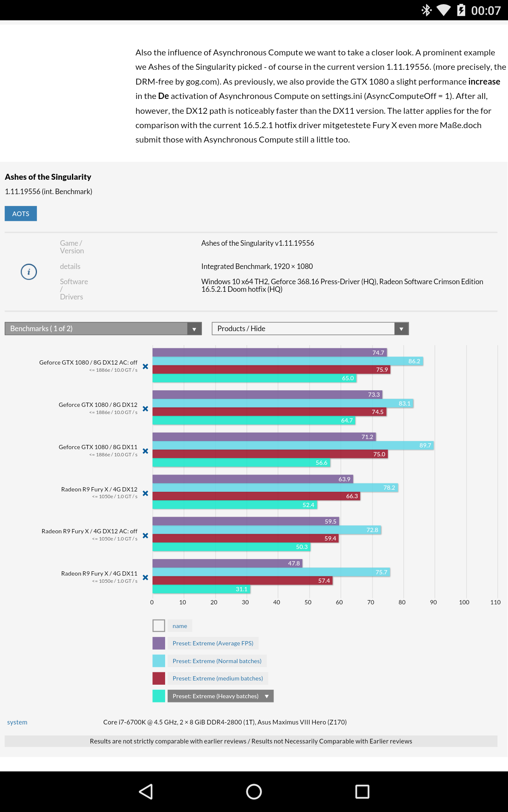The height and width of the screenshot is (812, 508).
Task: Tap the Radeon R9 Fury X / 4G DX12 label
Action: [99, 489]
